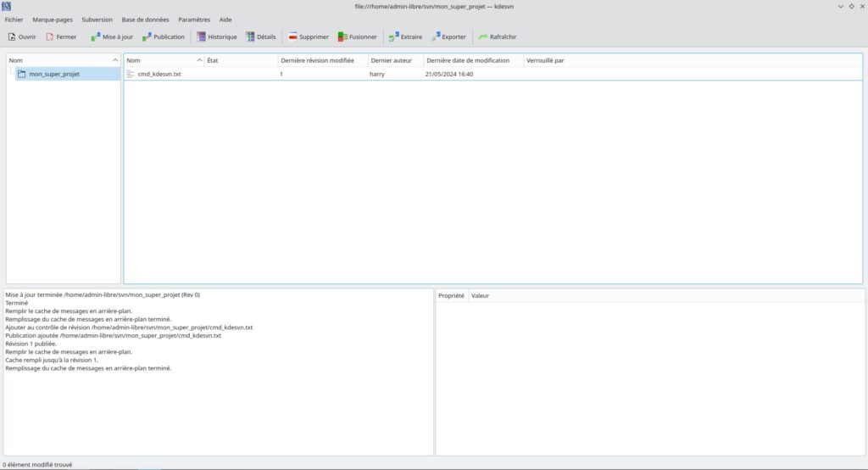868x470 pixels.
Task: Open the Fichier menu
Action: tap(14, 20)
